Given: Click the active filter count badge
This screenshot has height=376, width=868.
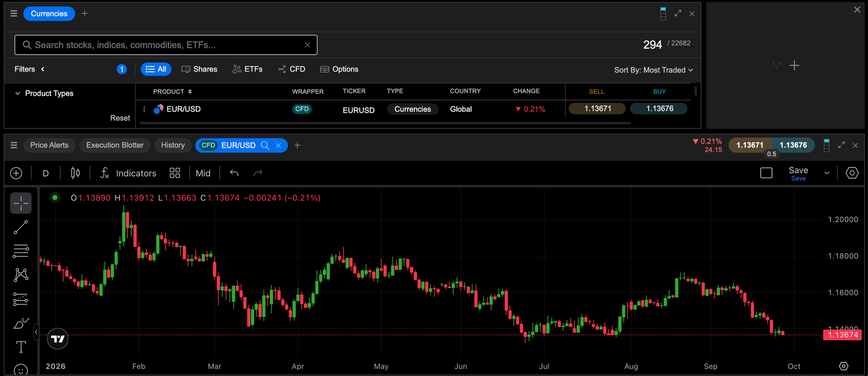Looking at the screenshot, I should 122,69.
